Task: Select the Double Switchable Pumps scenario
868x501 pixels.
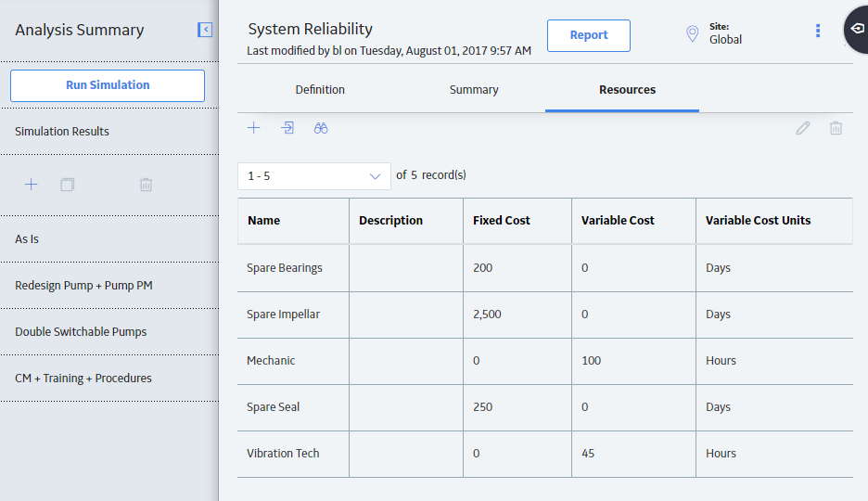Action: [81, 331]
